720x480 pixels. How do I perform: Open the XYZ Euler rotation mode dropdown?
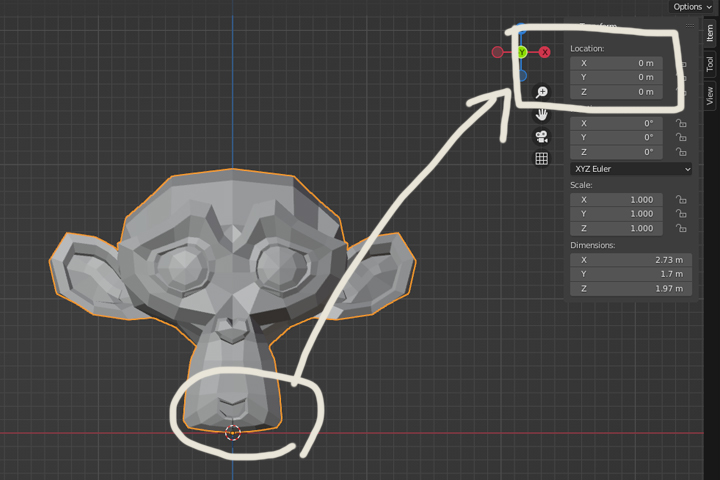[631, 169]
